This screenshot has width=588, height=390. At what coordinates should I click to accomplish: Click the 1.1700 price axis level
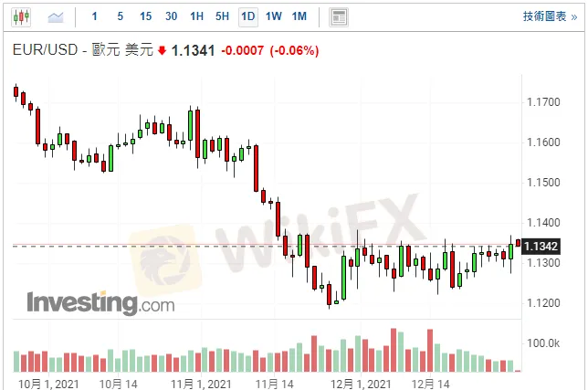(x=542, y=102)
